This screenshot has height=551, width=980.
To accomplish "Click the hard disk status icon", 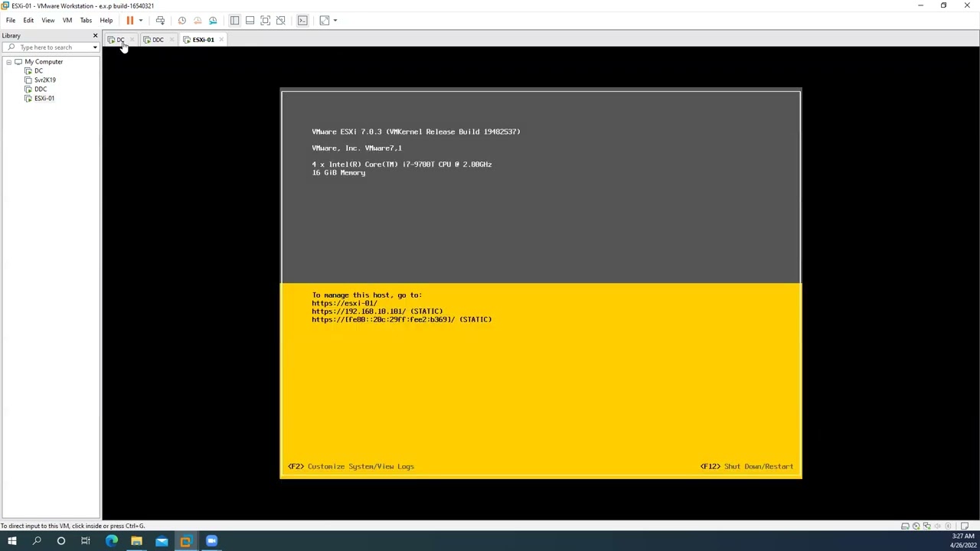I will point(905,526).
